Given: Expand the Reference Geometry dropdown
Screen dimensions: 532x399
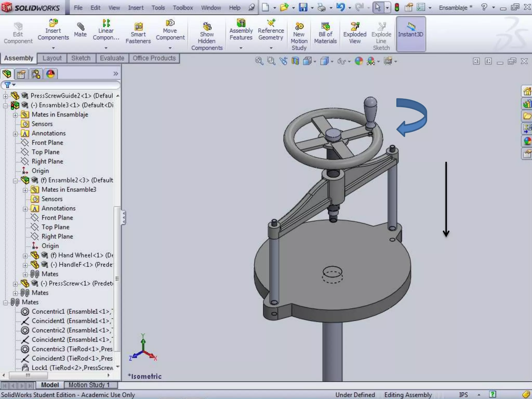Looking at the screenshot, I should pyautogui.click(x=271, y=48).
